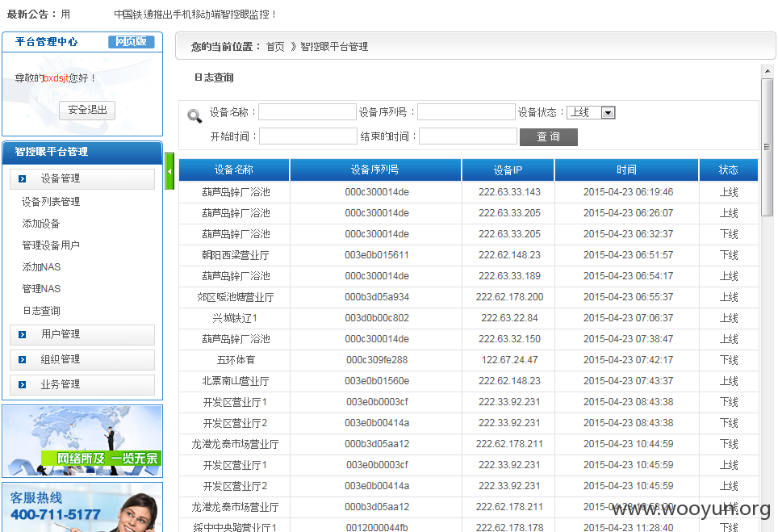Open 管理NAS menu item
This screenshot has height=532, width=778.
[x=41, y=289]
